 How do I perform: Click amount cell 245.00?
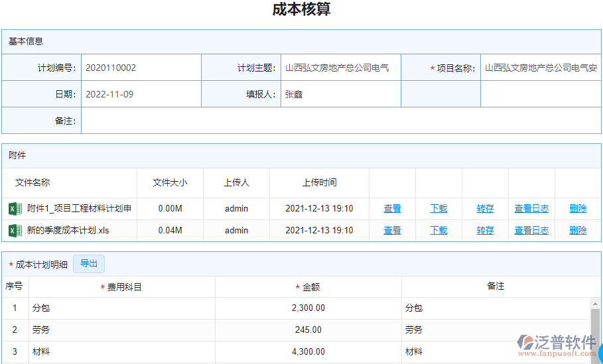click(308, 330)
